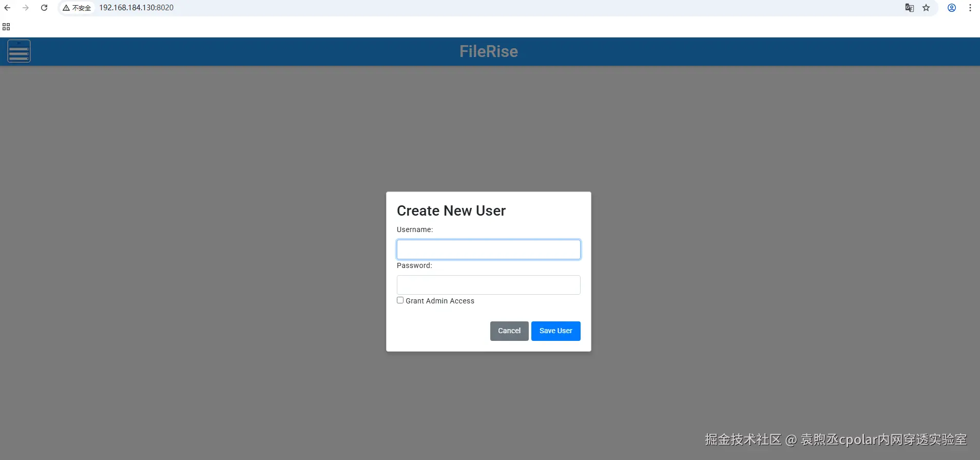Open the Chrome three-dot menu
The height and width of the screenshot is (460, 980).
tap(970, 8)
